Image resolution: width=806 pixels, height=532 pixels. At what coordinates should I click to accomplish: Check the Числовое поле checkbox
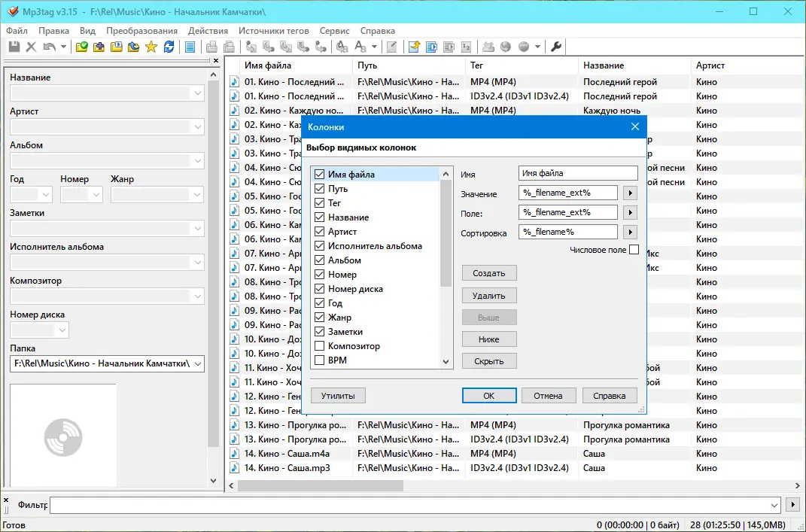pos(634,249)
